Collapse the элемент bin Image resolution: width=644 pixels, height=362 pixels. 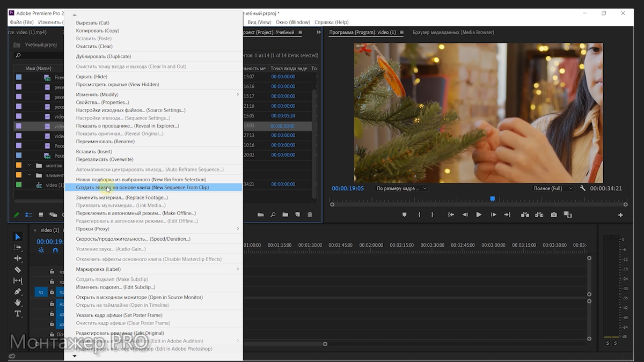click(x=30, y=175)
